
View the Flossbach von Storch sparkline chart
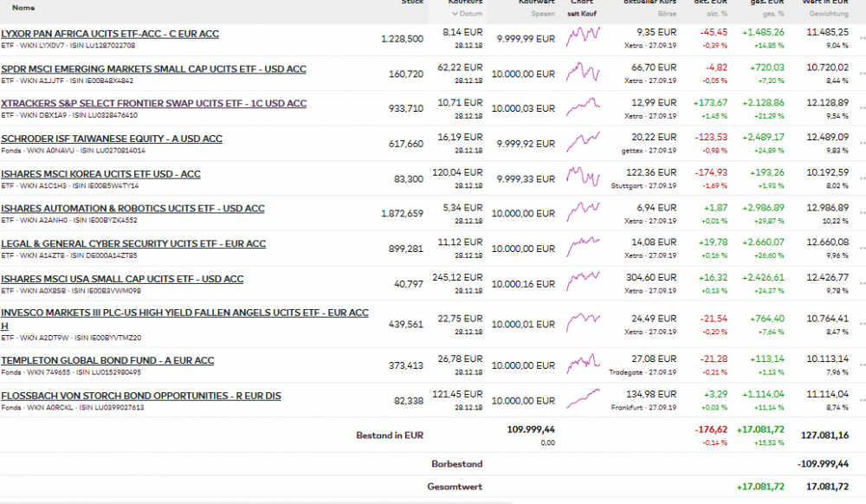tap(583, 399)
